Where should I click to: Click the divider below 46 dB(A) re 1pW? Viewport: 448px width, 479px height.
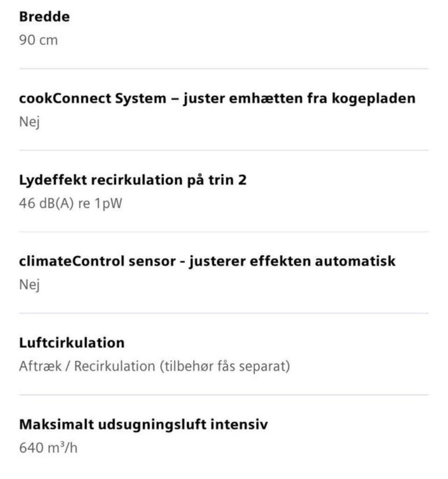click(x=224, y=232)
